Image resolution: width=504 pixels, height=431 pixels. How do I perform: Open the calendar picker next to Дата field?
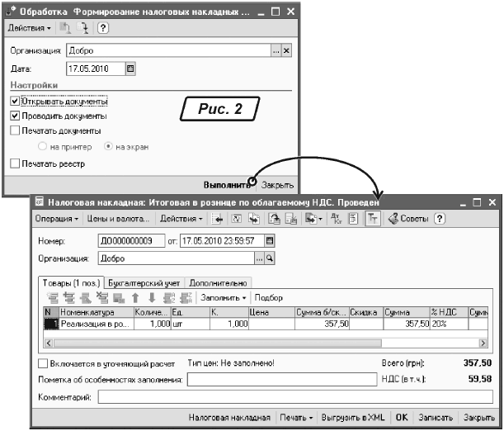(130, 69)
